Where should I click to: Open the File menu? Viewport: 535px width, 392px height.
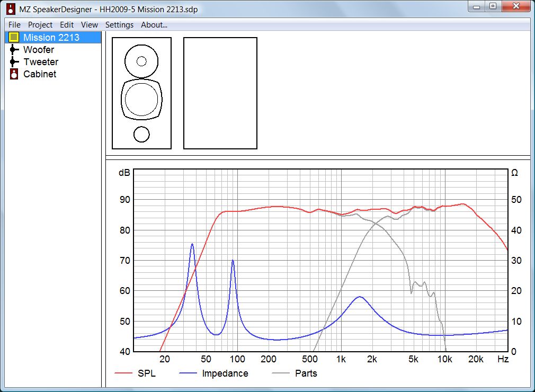pos(14,25)
